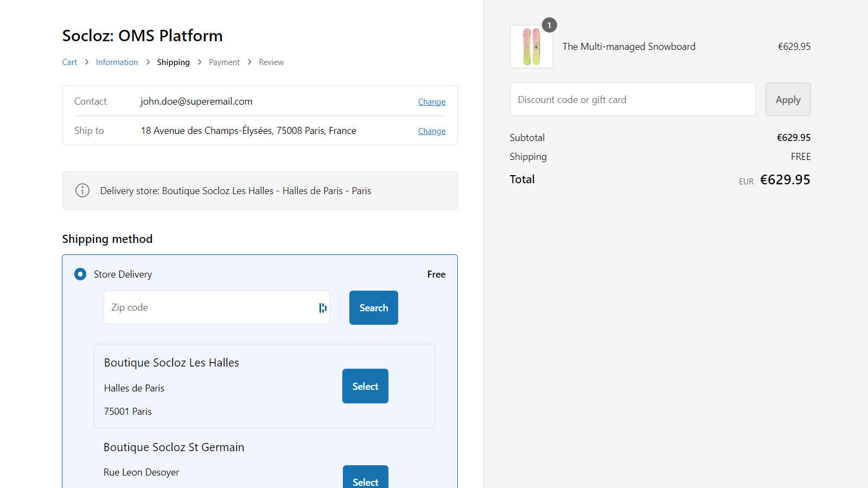Click the Subtotal €629.95 value
The image size is (868, 488).
pos(794,138)
